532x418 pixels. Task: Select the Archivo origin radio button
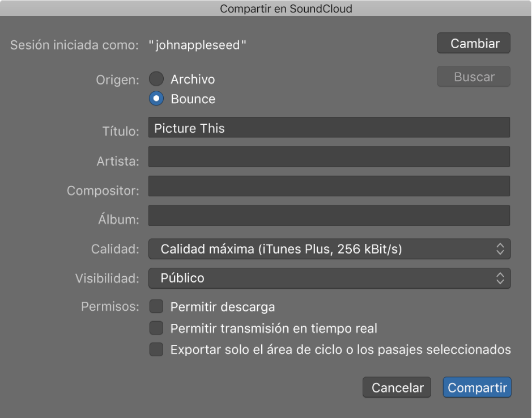pyautogui.click(x=156, y=79)
